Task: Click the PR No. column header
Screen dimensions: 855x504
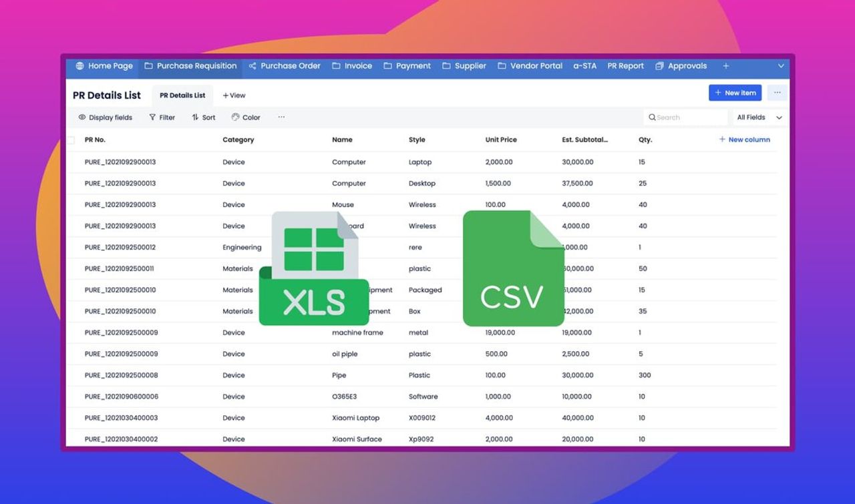Action: tap(95, 140)
